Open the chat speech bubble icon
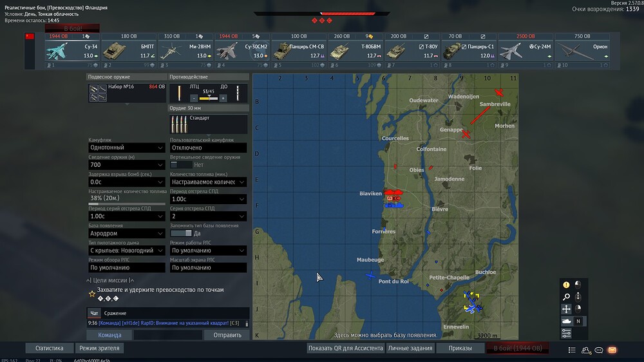This screenshot has height=362, width=644. (599, 350)
